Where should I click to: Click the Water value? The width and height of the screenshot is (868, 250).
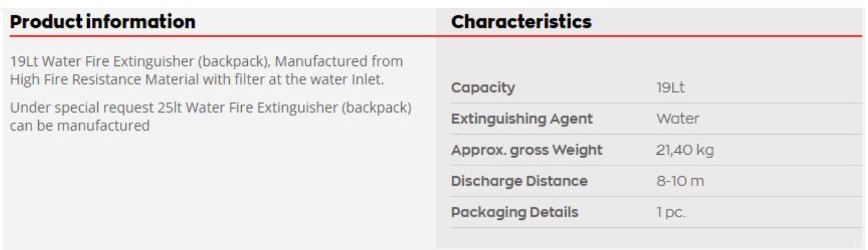pyautogui.click(x=677, y=119)
